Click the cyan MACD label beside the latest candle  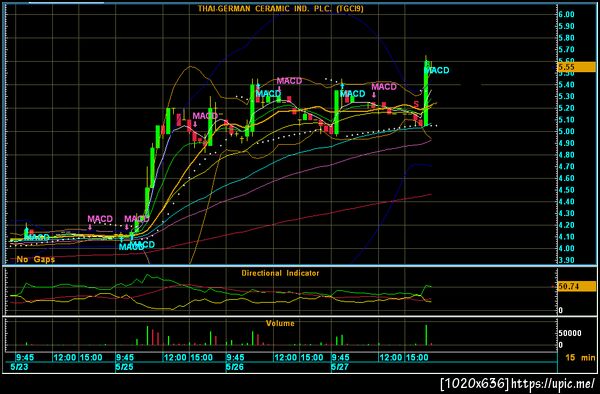click(437, 70)
